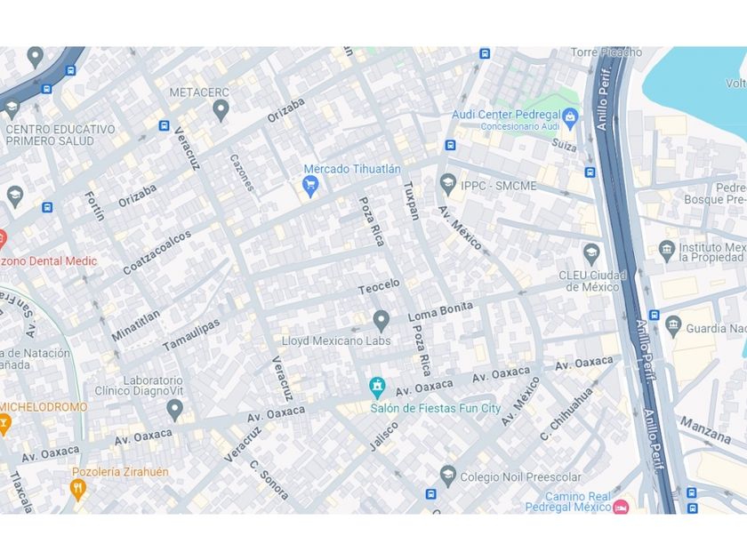This screenshot has width=747, height=560.
Task: Click the bus stop icon on Veracruz street
Action: (x=165, y=125)
